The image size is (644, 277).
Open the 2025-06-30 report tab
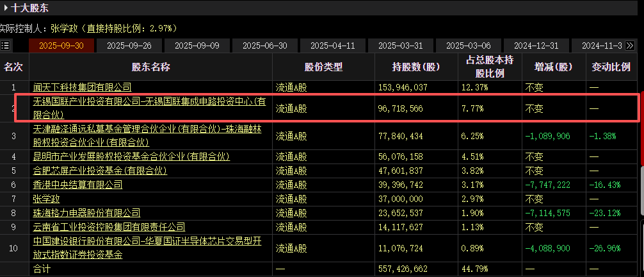[x=265, y=46]
